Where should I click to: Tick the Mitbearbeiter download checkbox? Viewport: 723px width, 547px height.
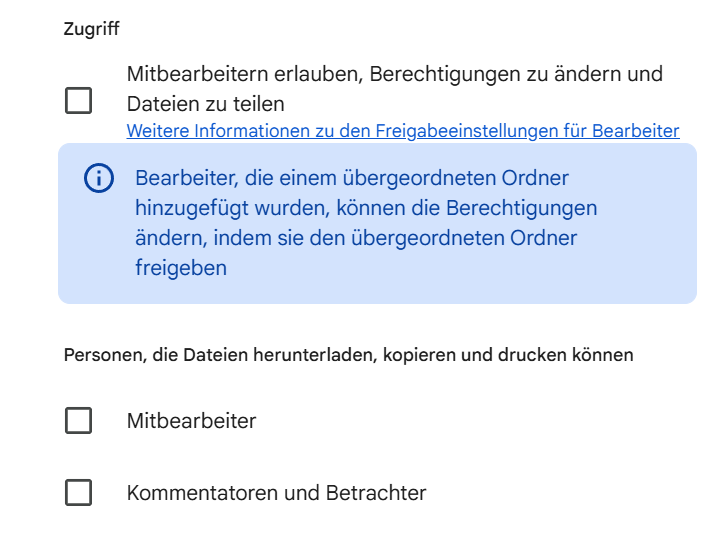(78, 421)
